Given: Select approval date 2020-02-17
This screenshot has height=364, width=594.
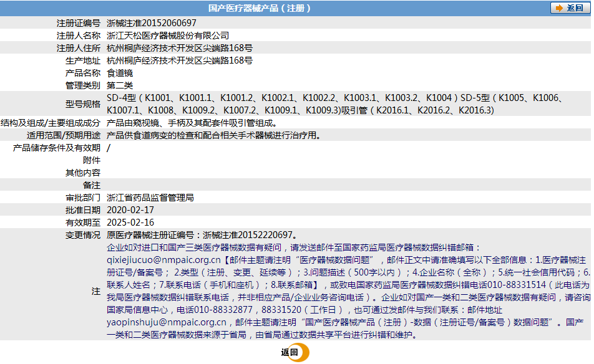Looking at the screenshot, I should 130,210.
